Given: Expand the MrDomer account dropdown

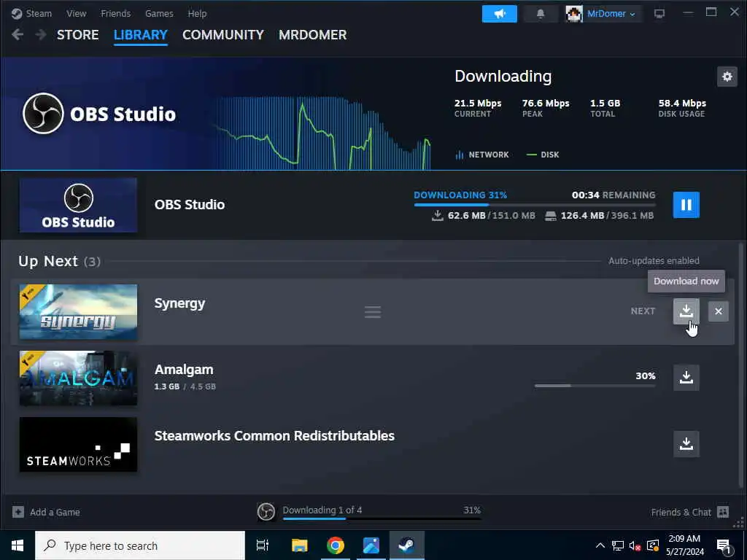Looking at the screenshot, I should tap(611, 14).
